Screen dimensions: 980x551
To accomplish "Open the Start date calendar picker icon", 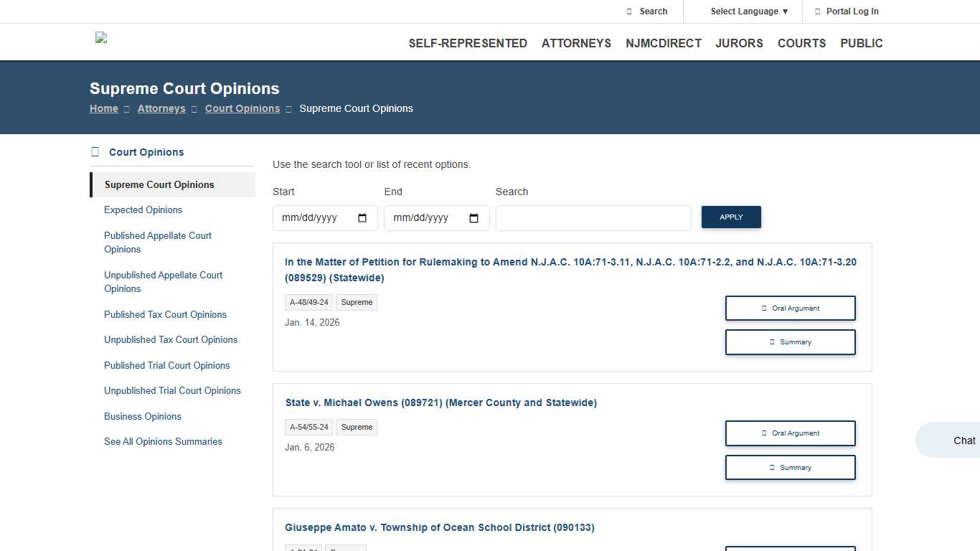I will pyautogui.click(x=362, y=218).
